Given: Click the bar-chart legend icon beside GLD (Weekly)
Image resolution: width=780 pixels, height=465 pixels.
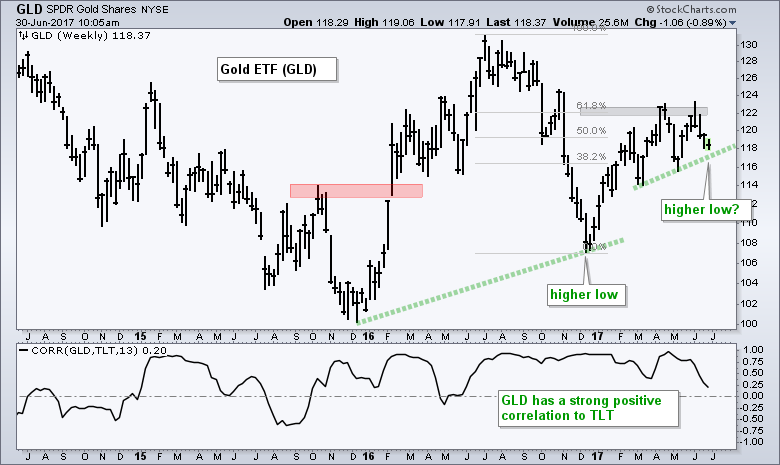Looking at the screenshot, I should pos(23,35).
